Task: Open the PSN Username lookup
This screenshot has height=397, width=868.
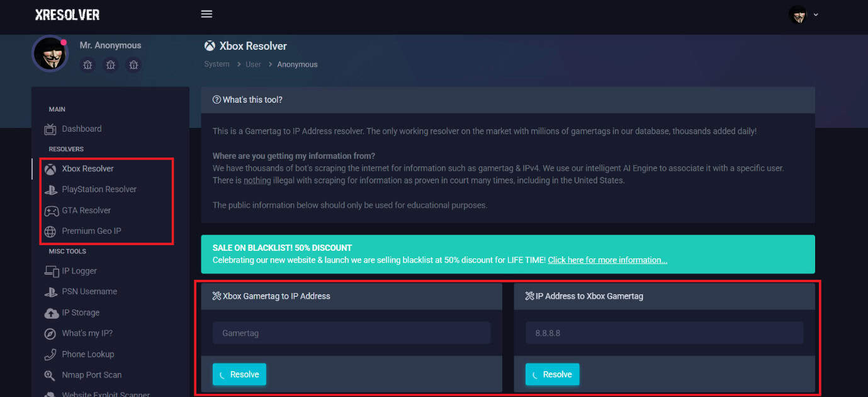Action: [x=88, y=291]
